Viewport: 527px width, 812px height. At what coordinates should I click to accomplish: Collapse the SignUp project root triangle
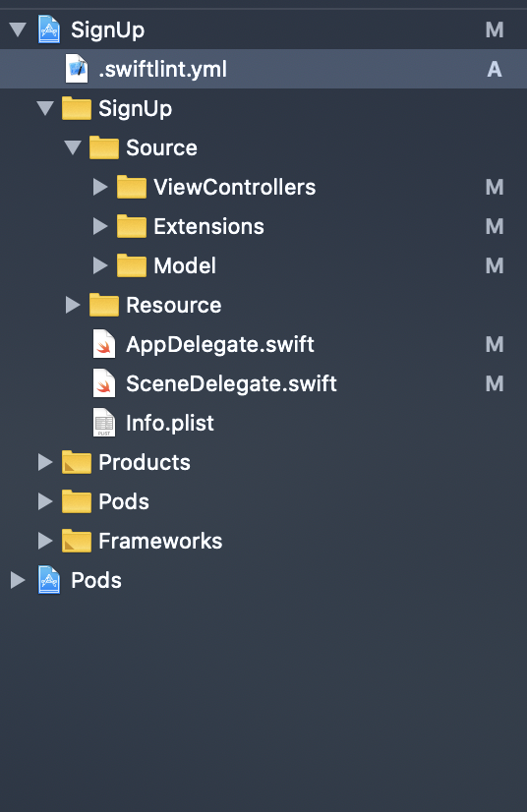[18, 29]
